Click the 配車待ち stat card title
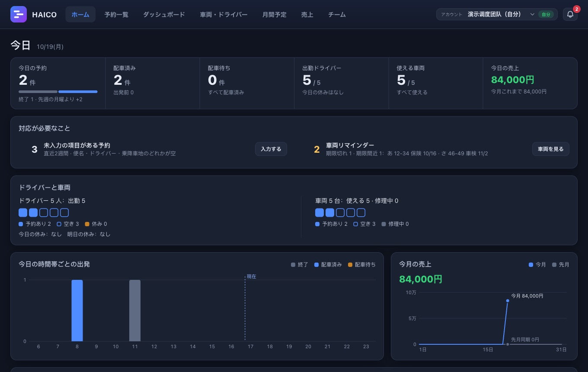 click(219, 68)
